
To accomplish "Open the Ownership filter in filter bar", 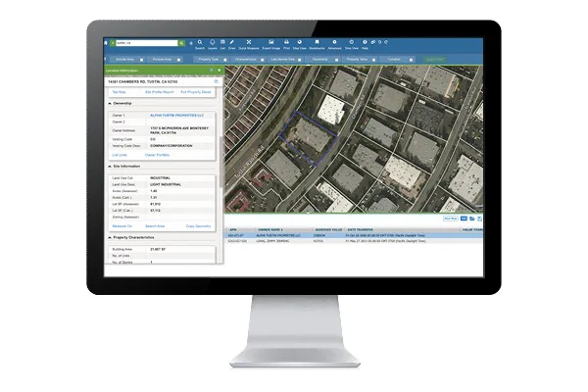I will tap(321, 59).
